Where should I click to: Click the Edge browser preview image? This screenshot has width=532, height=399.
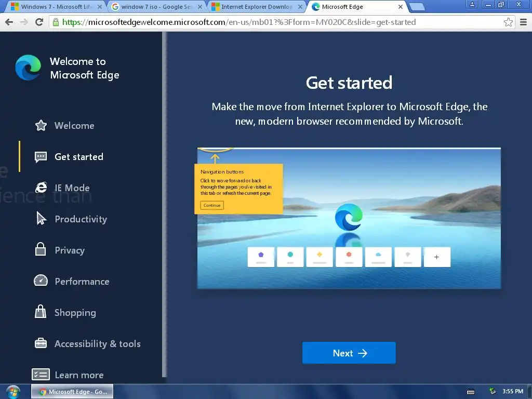[x=349, y=218]
